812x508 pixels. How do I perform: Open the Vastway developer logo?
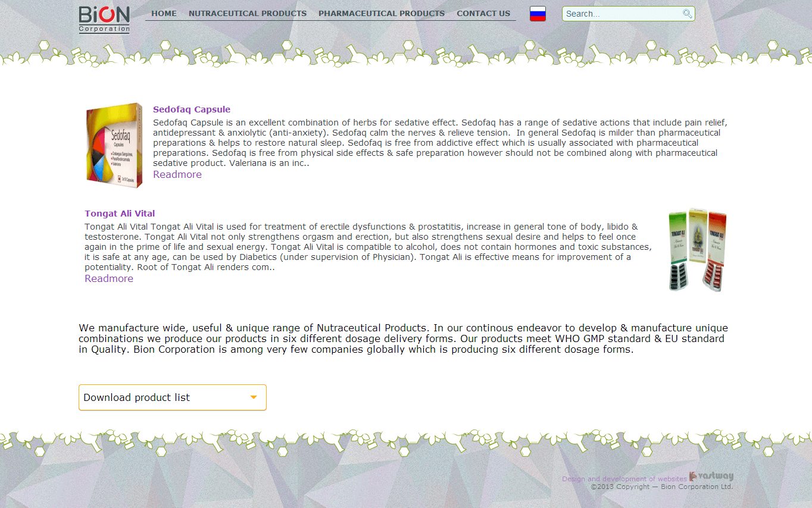(711, 476)
